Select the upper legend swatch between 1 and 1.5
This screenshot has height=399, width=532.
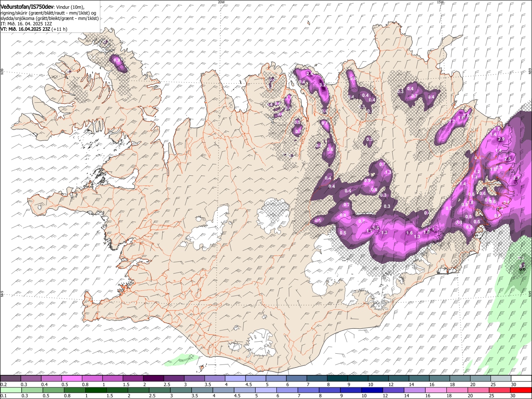113,378
